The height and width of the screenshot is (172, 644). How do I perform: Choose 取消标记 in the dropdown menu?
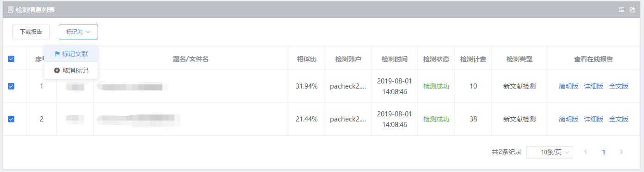[71, 70]
